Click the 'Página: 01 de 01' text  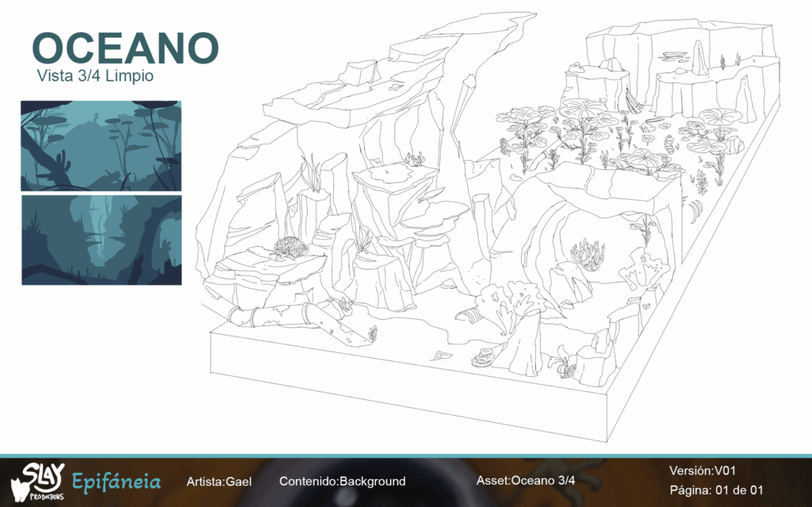tap(716, 490)
